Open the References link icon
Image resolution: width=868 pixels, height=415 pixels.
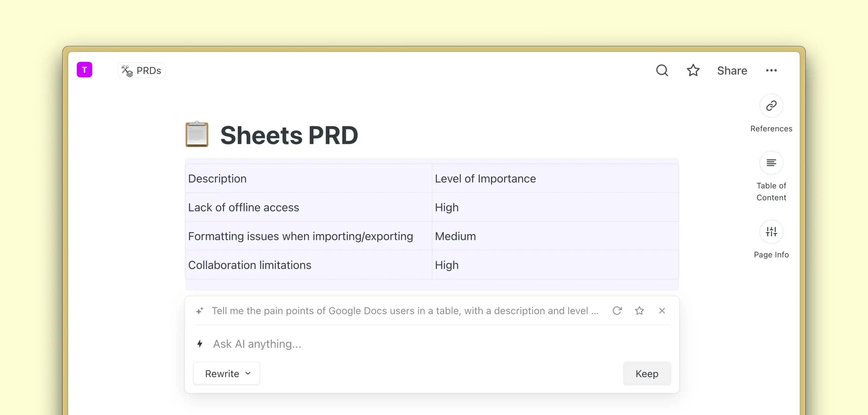tap(771, 106)
